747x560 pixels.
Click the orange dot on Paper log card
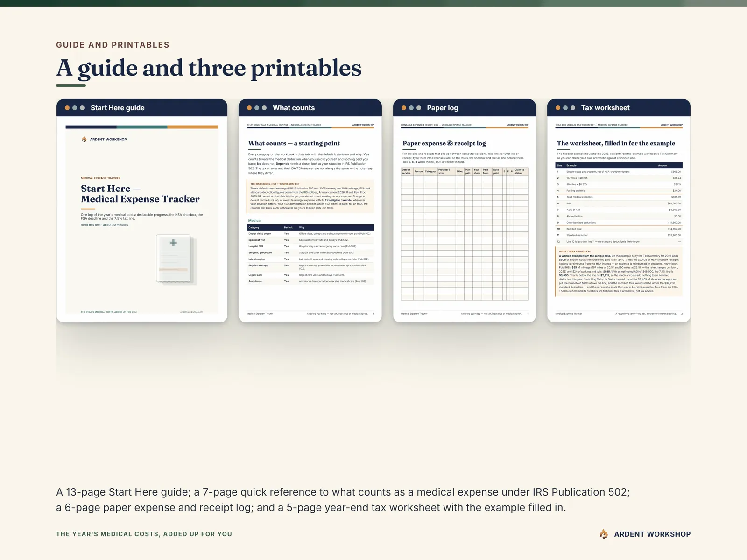[x=404, y=108]
